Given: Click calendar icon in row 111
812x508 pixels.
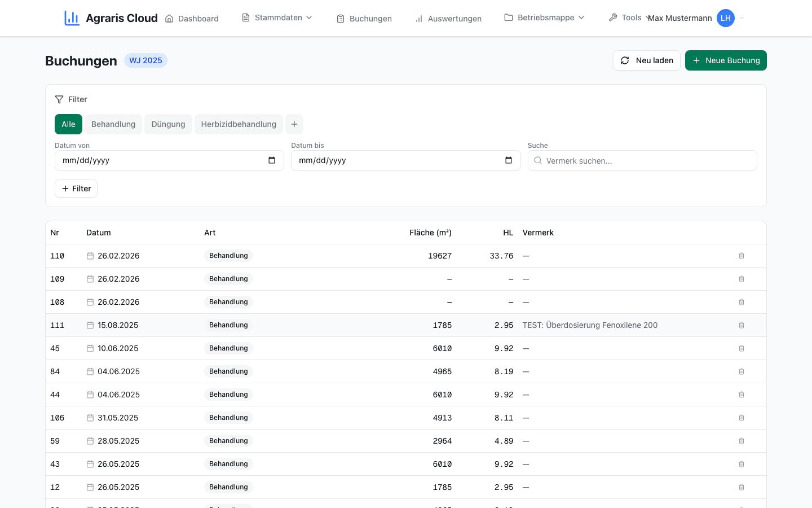Looking at the screenshot, I should coord(90,325).
